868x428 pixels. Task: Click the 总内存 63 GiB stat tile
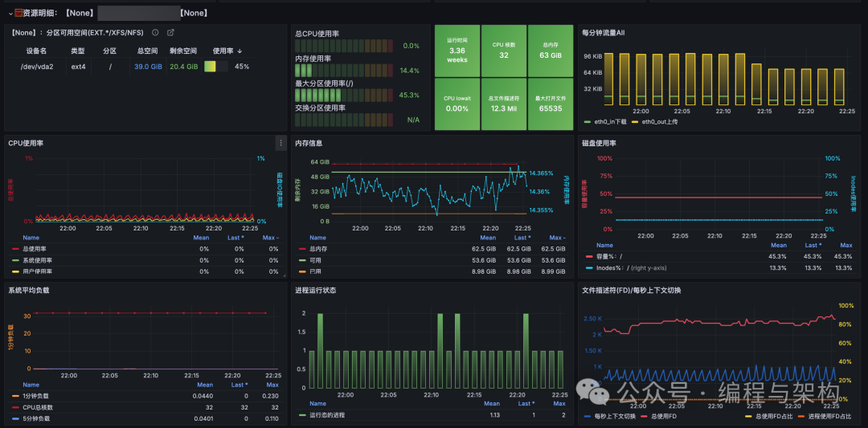[551, 51]
